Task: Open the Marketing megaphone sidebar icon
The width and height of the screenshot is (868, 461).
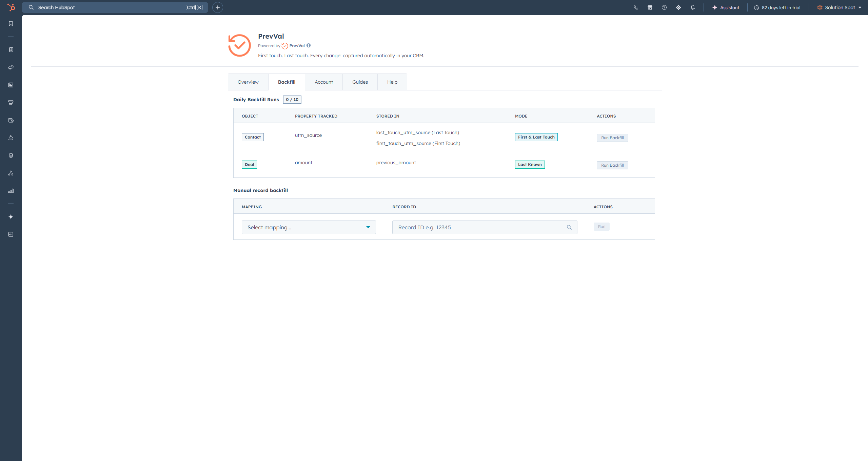Action: point(11,67)
